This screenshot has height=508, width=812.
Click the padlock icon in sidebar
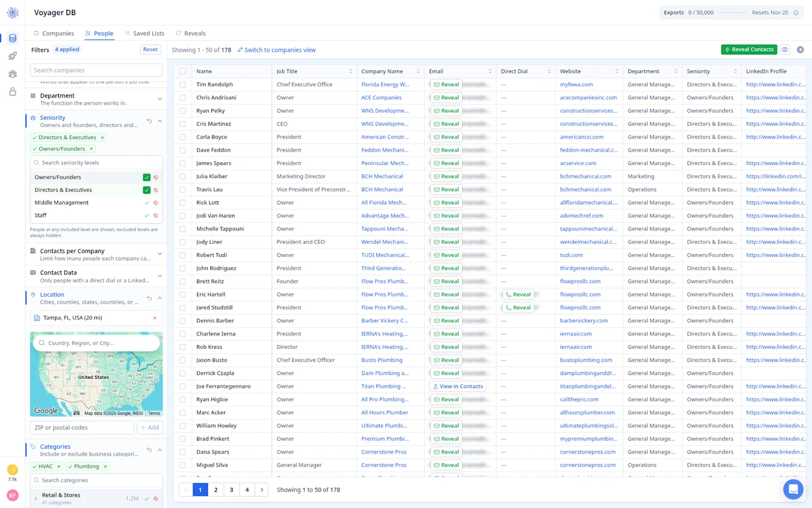(x=13, y=92)
